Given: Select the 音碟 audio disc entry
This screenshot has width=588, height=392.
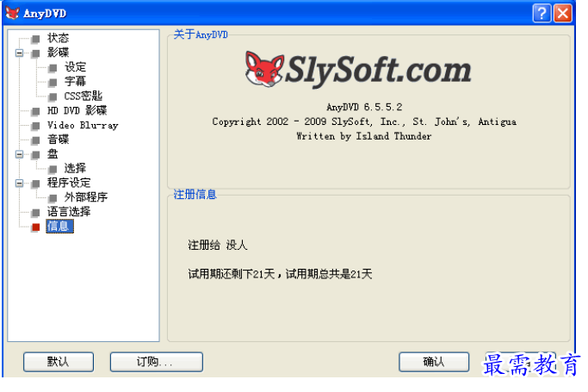Looking at the screenshot, I should tap(58, 140).
